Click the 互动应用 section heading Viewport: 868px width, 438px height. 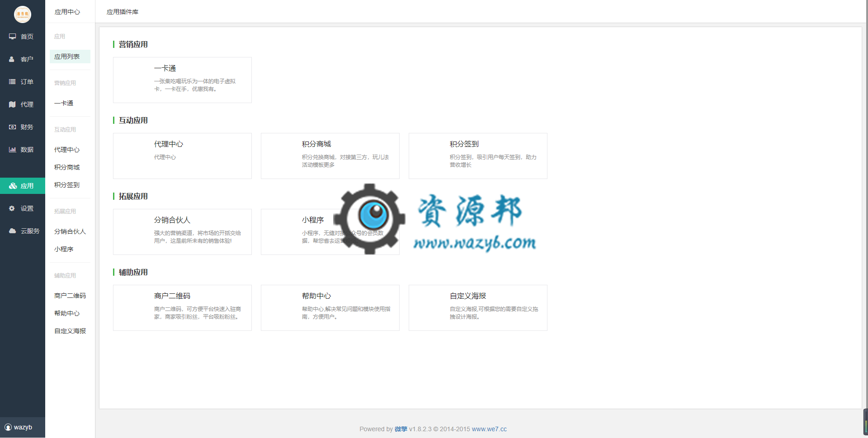tap(133, 120)
